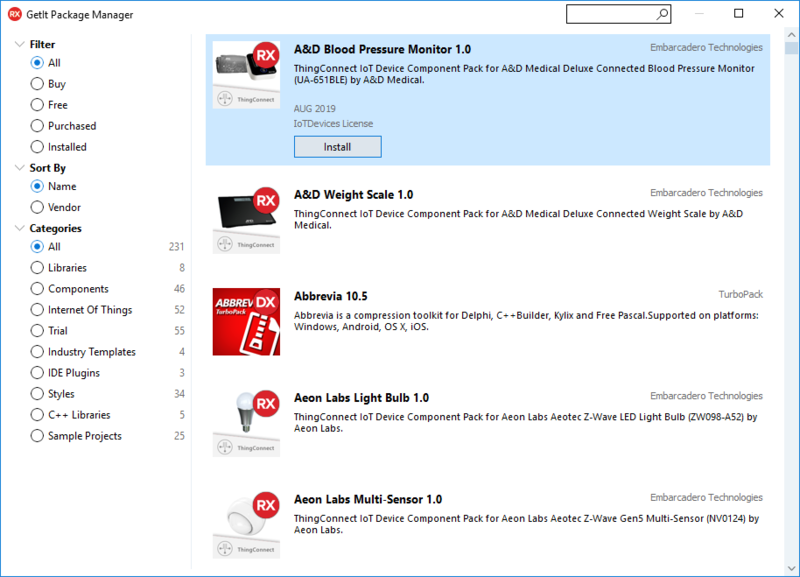Screen dimensions: 800x577
Task: Click the Aeon Labs Multi-Sensor 1.0 title
Action: [368, 499]
